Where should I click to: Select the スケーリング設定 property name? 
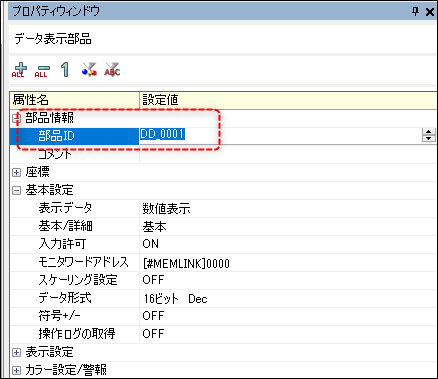tap(78, 280)
